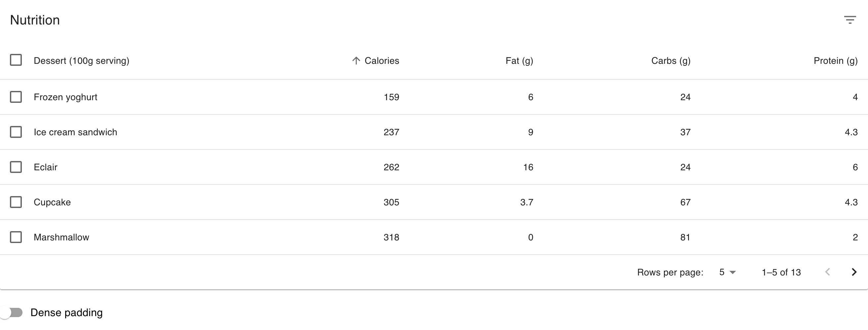Select the Cupcake row
This screenshot has width=868, height=330.
coord(52,202)
